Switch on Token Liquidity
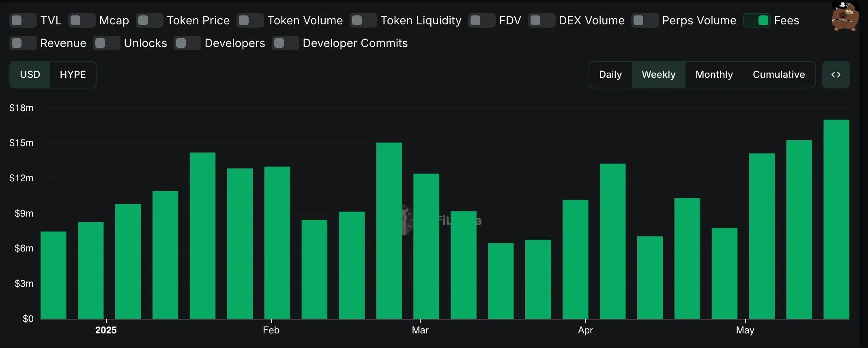868x348 pixels. tap(363, 20)
